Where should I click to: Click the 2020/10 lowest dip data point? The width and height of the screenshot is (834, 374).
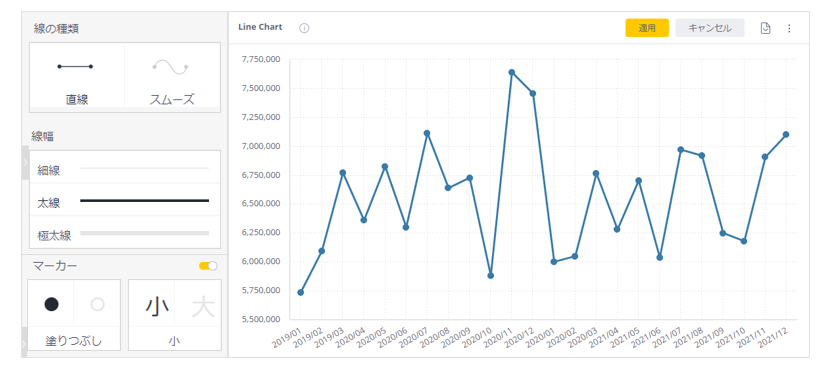[490, 275]
